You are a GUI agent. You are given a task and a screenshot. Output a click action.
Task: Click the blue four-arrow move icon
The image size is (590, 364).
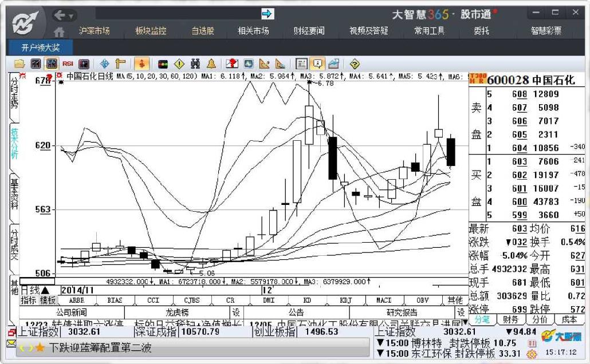coord(105,64)
